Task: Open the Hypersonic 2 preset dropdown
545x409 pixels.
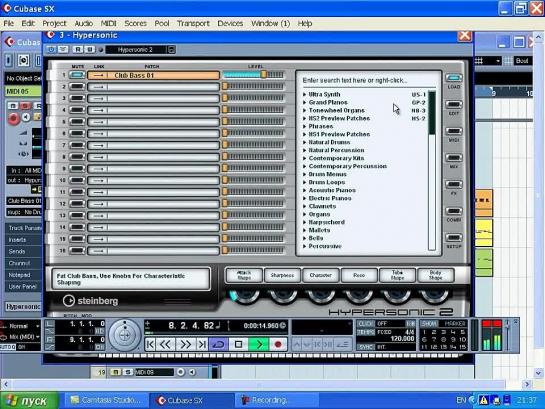Action: (x=171, y=50)
